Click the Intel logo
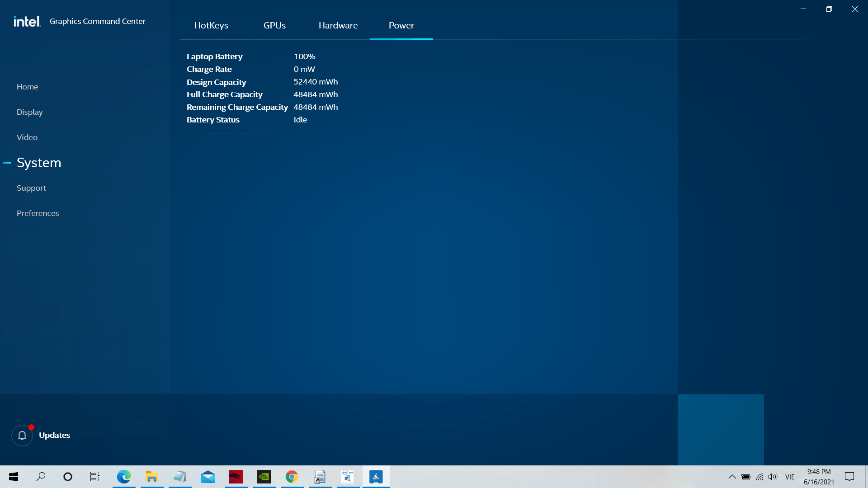 pos(27,21)
